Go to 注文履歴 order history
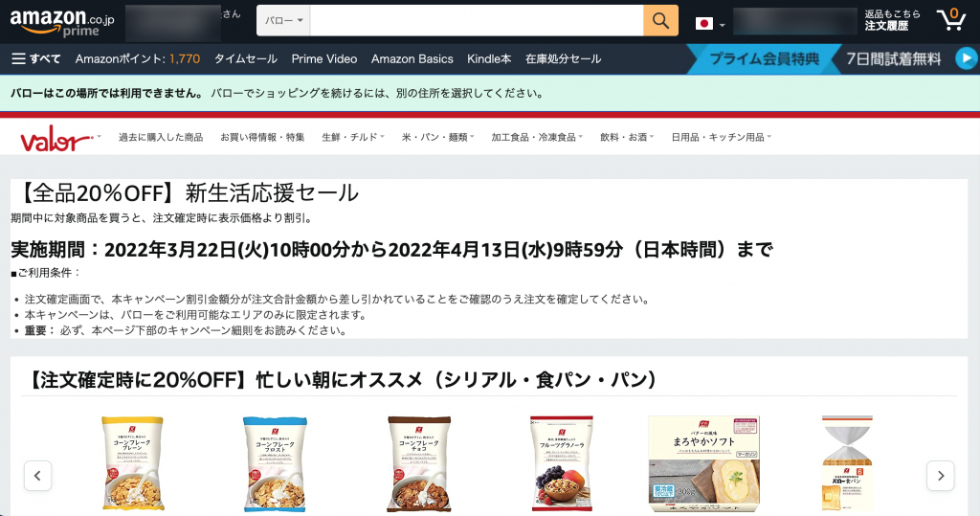Image resolution: width=980 pixels, height=516 pixels. 886,26
